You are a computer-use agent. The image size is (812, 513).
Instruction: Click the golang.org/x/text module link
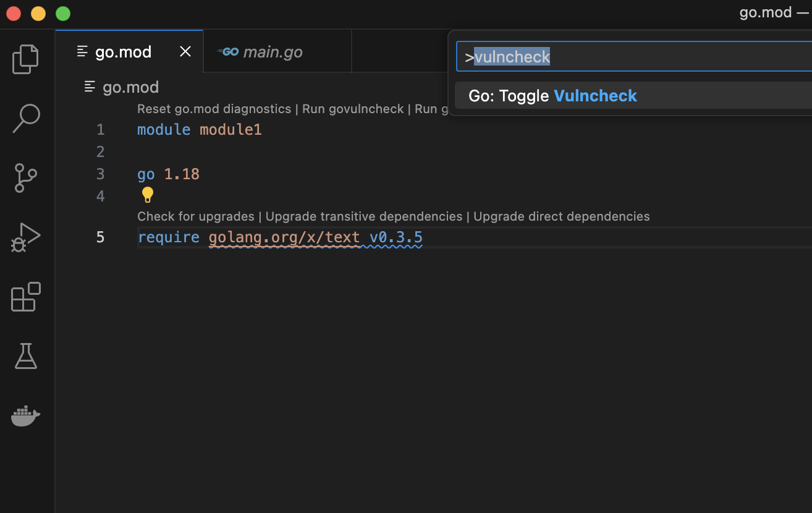[x=284, y=237]
